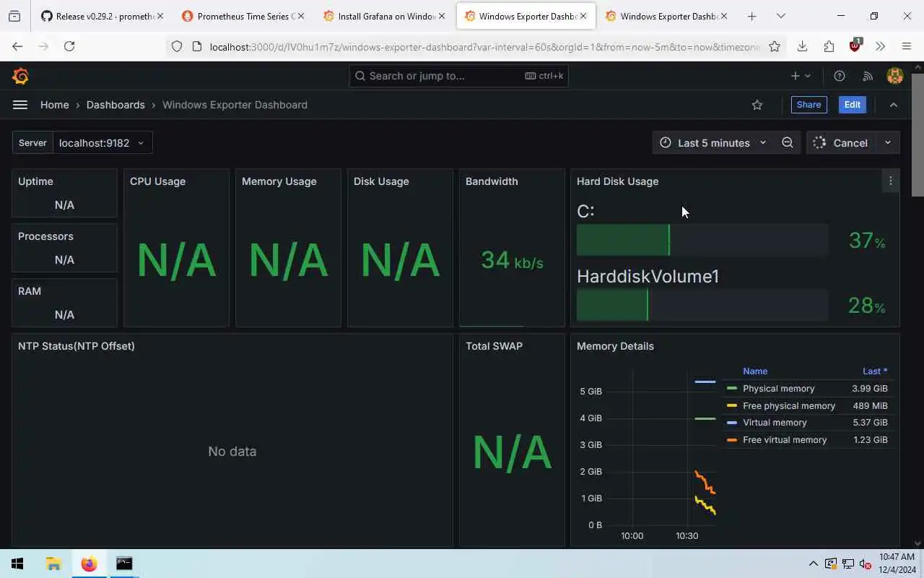Switch to Release v0.29.2 GitHub tab
The width and height of the screenshot is (924, 578).
(x=101, y=16)
